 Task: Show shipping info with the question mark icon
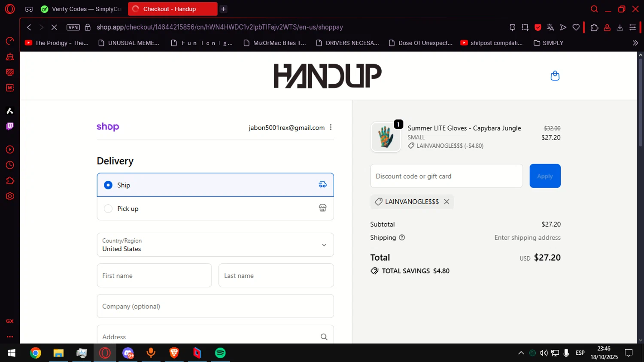(x=402, y=237)
